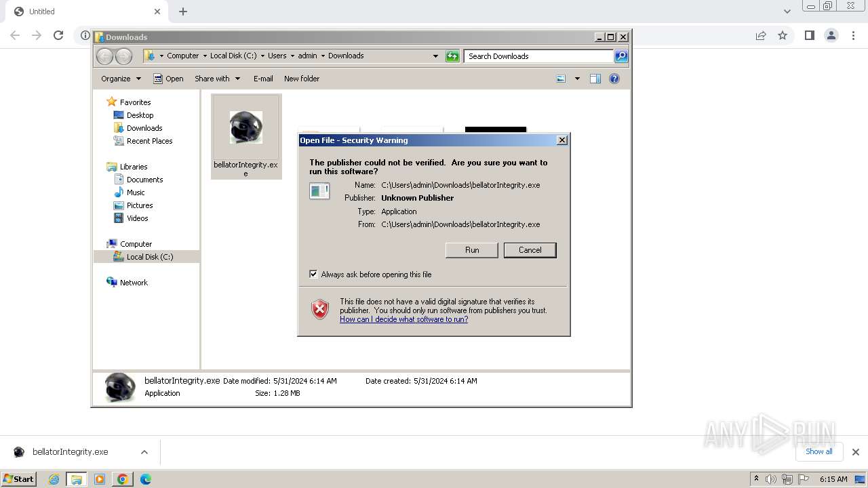
Task: Open volume control in system tray
Action: coord(771,479)
